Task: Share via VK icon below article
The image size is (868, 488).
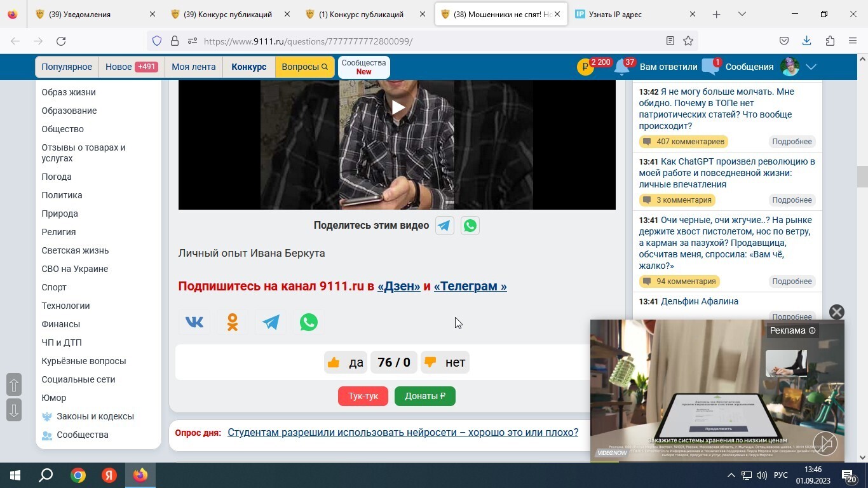Action: [x=194, y=322]
